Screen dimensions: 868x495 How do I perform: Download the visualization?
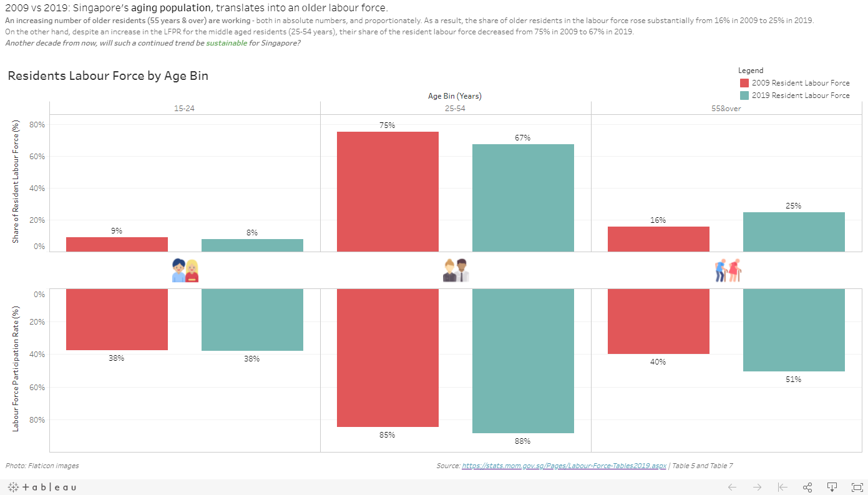tap(832, 487)
